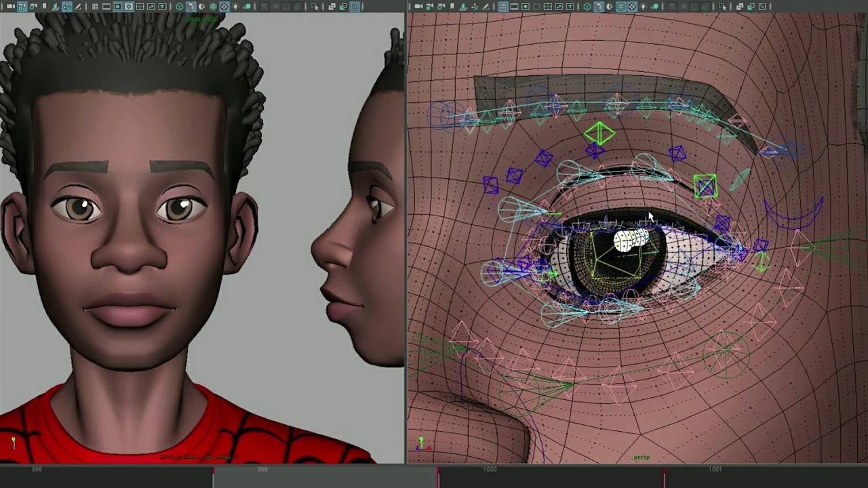Click Safe Title icon in left viewport toolbar
The width and height of the screenshot is (868, 488).
[x=163, y=7]
